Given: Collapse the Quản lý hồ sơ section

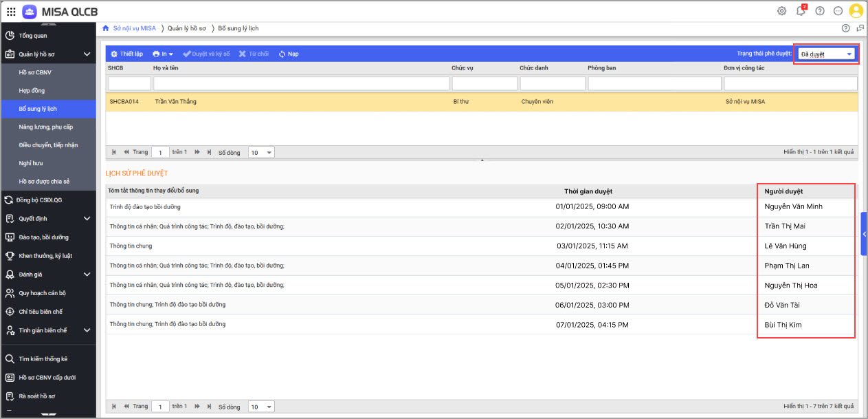Looking at the screenshot, I should point(87,54).
